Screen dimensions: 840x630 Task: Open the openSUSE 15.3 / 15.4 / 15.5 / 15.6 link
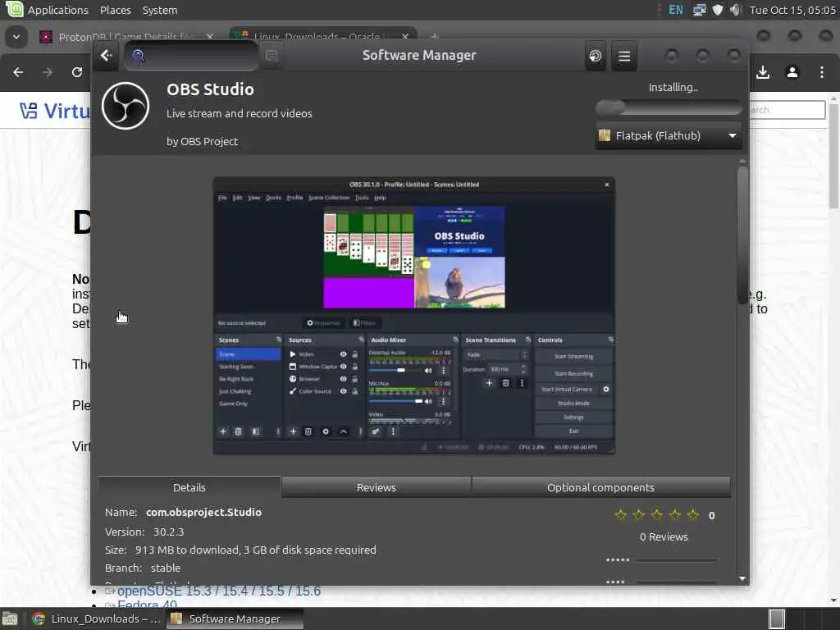pyautogui.click(x=218, y=591)
